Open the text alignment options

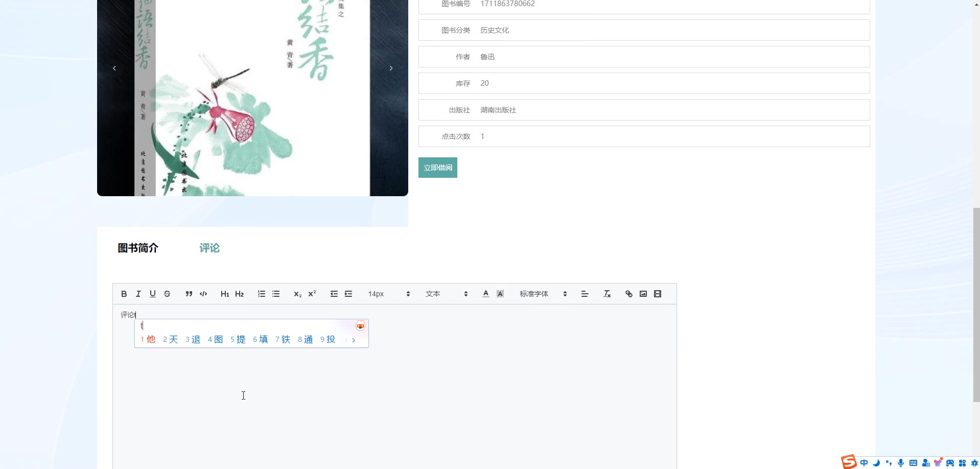tap(585, 294)
